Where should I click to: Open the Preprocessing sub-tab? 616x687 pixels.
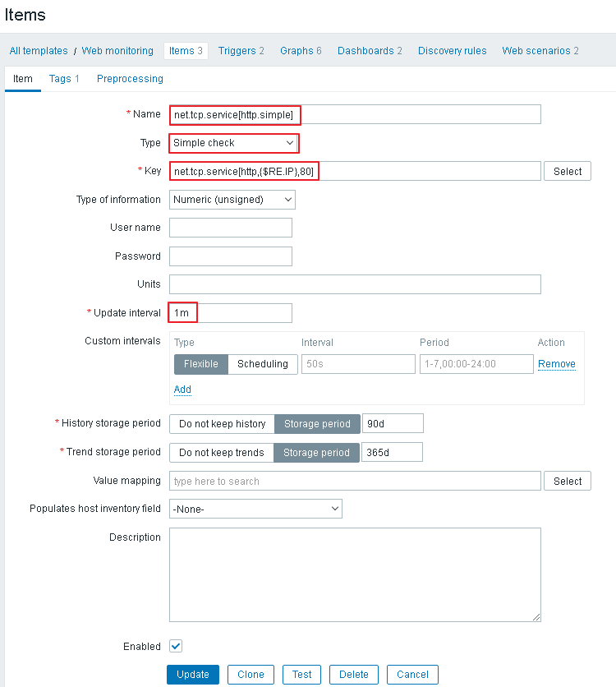pos(130,79)
